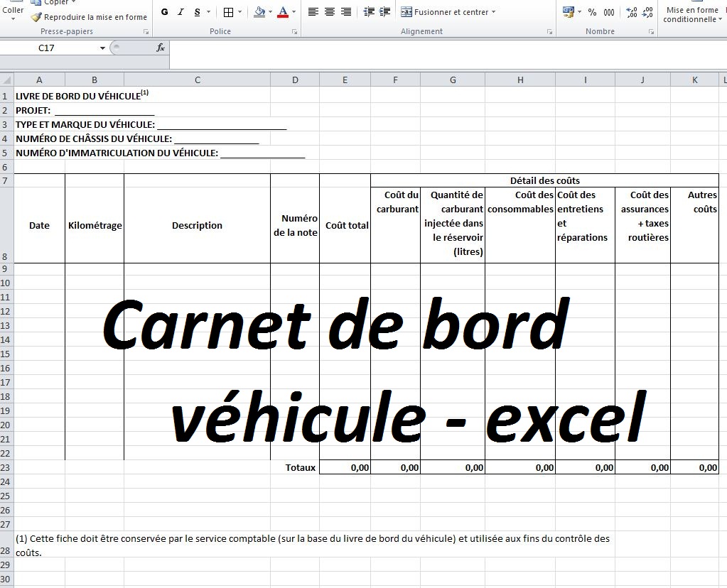Decrease the indent
This screenshot has height=588, width=727.
click(369, 12)
